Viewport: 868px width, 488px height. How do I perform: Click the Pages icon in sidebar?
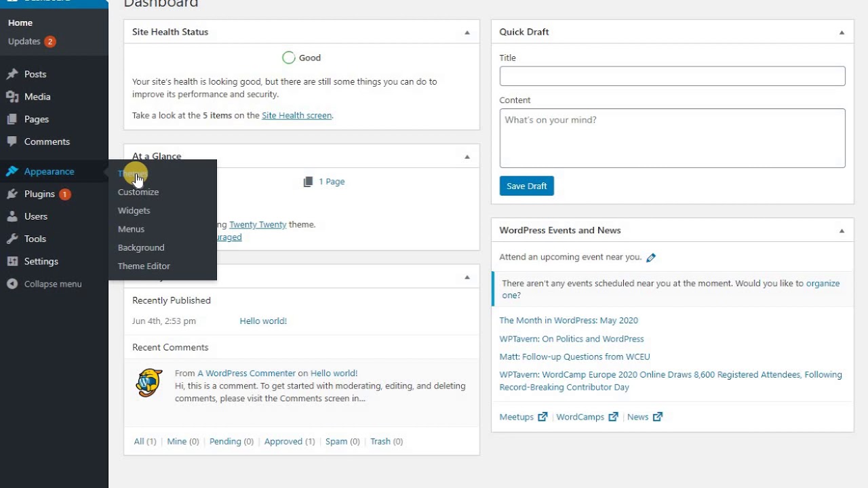pos(12,119)
